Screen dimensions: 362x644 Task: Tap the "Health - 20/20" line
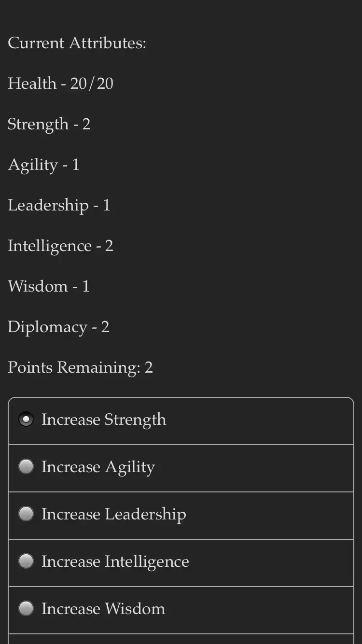coord(60,84)
